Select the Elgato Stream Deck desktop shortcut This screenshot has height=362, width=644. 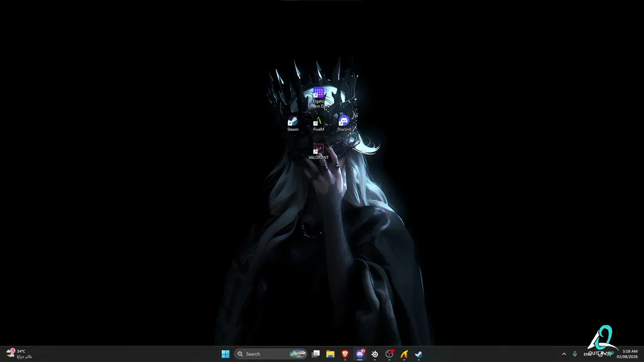click(x=318, y=98)
